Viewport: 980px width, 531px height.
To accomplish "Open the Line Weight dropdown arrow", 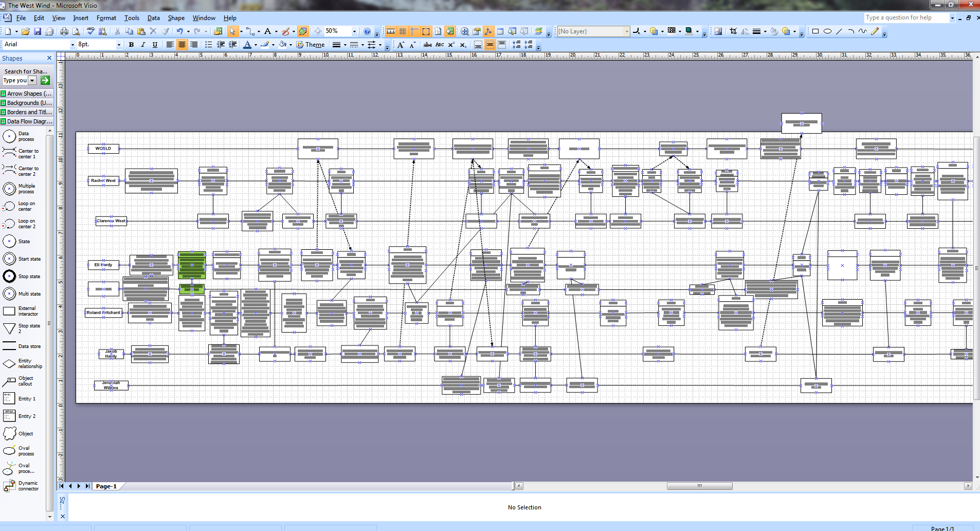I will 345,45.
